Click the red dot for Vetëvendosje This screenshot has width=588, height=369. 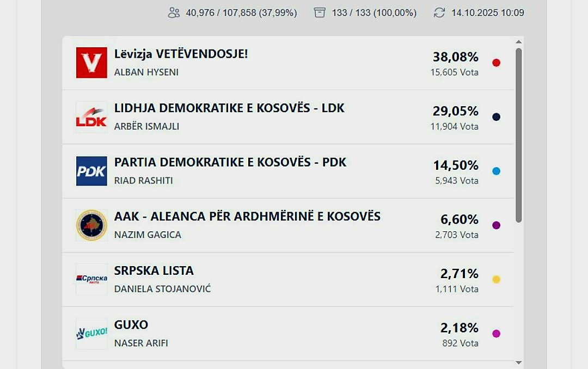point(496,63)
